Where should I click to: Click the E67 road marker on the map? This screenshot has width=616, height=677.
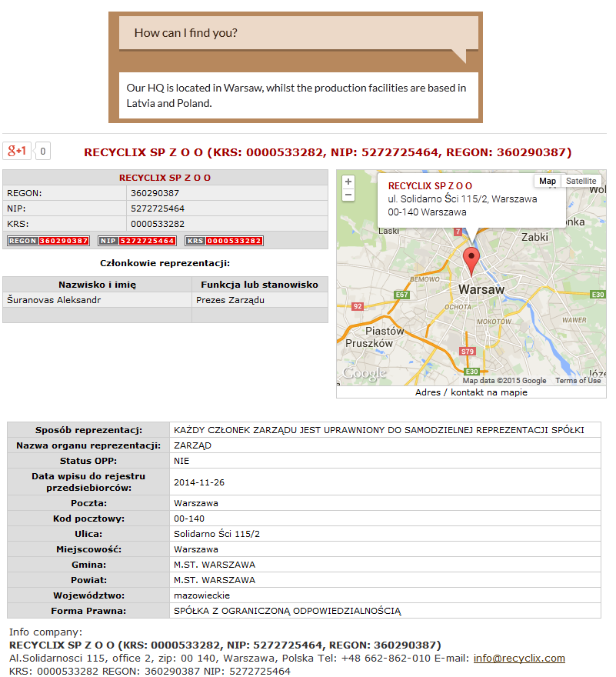(402, 295)
